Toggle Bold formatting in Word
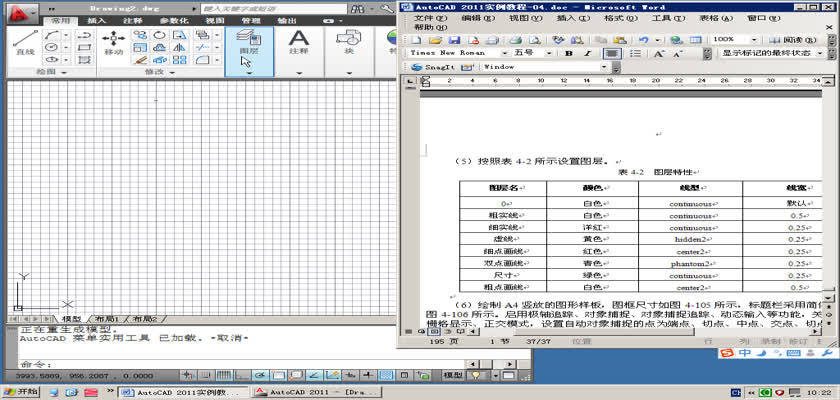Screen dimensions: 840x400 569,54
